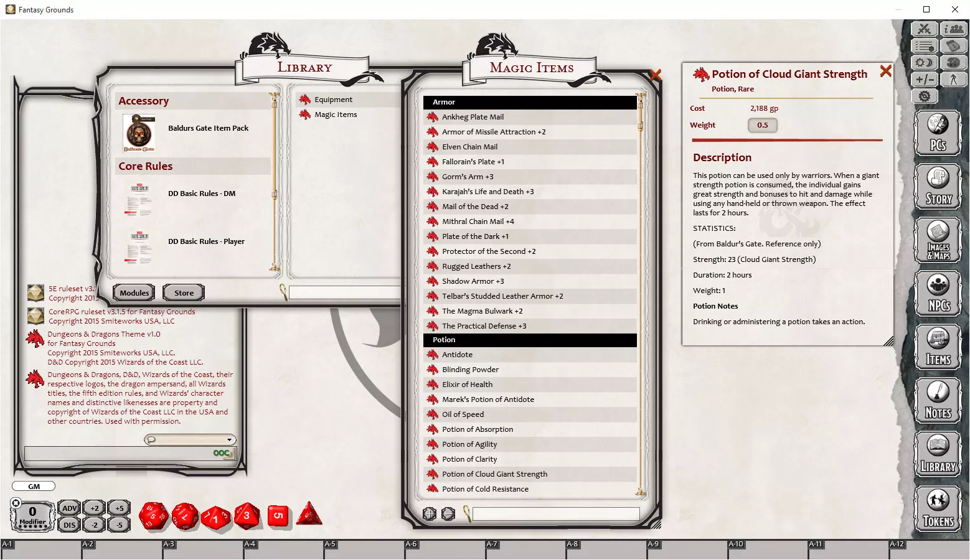Open the Modifiers plus/minus icon
Screen dimensions: 970x560
tap(925, 80)
